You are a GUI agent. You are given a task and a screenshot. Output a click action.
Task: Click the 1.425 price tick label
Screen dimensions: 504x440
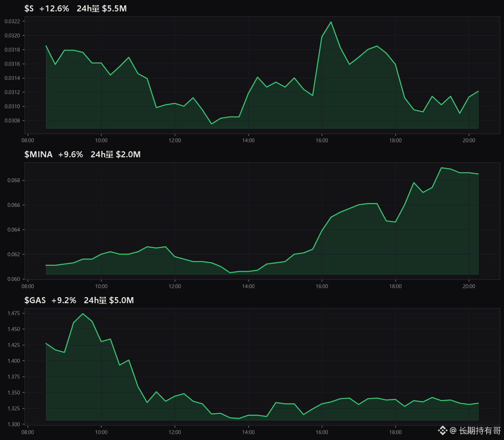[14, 345]
